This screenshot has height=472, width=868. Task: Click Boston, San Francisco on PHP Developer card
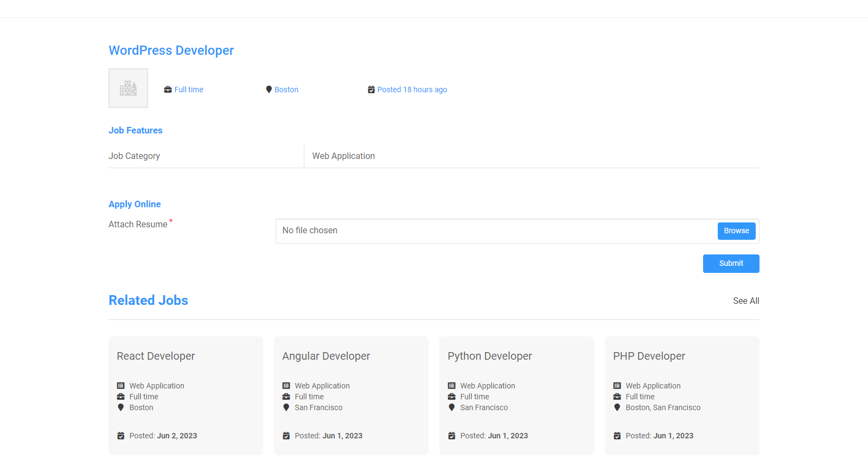point(663,407)
